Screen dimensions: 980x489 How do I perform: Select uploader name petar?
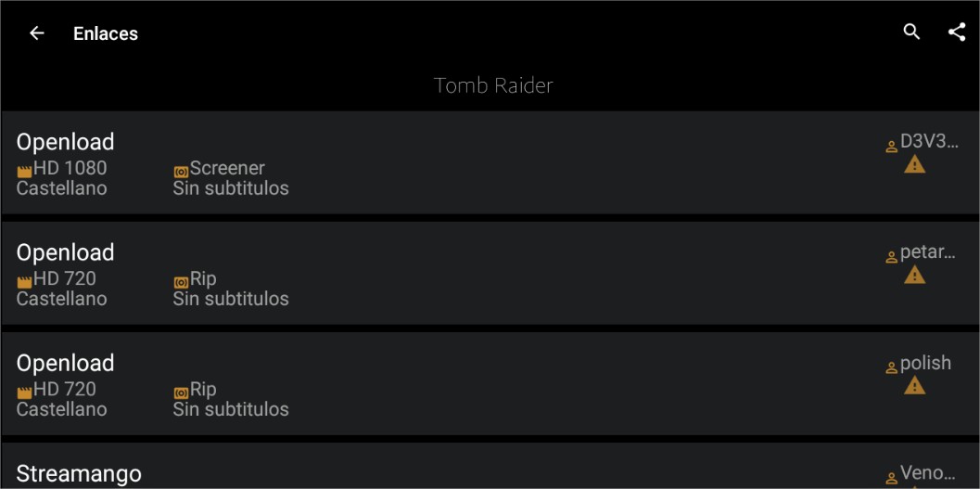927,252
